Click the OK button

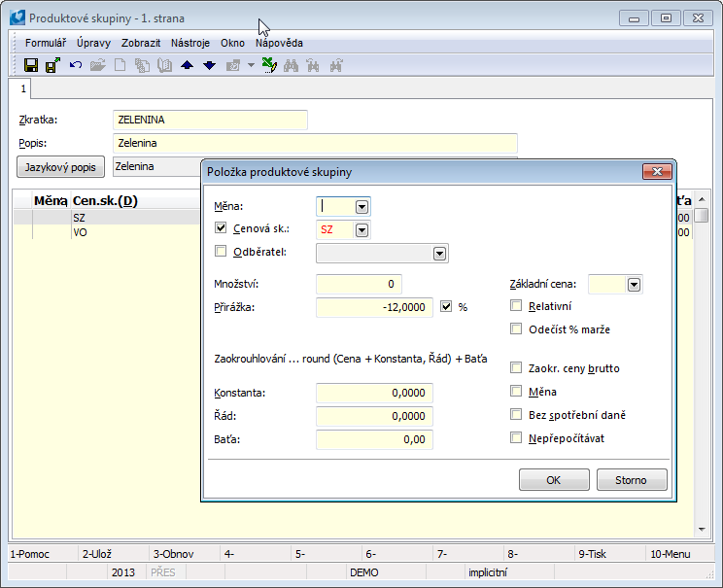coord(554,480)
